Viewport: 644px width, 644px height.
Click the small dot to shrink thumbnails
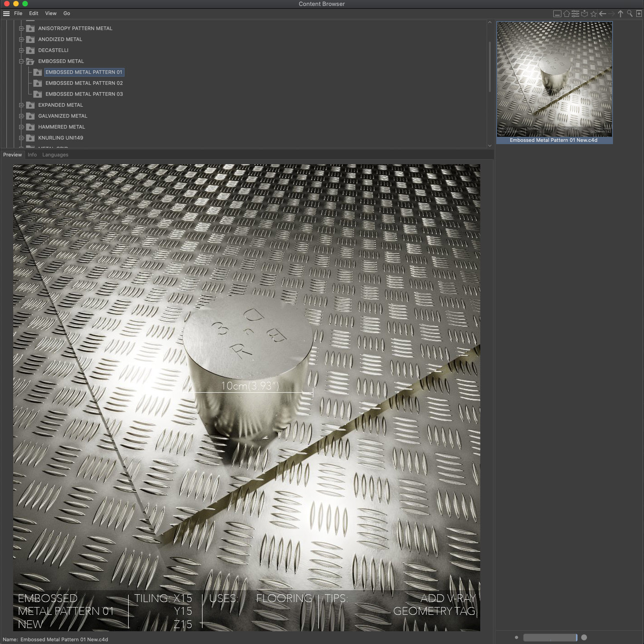[x=516, y=638]
